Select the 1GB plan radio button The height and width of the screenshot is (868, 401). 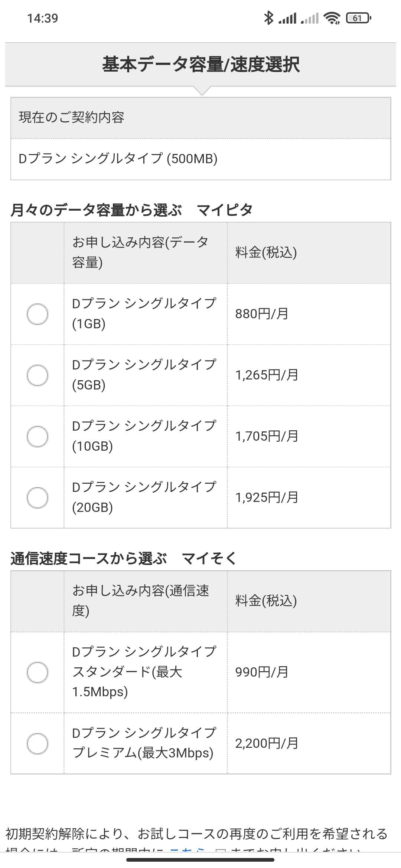point(38,314)
